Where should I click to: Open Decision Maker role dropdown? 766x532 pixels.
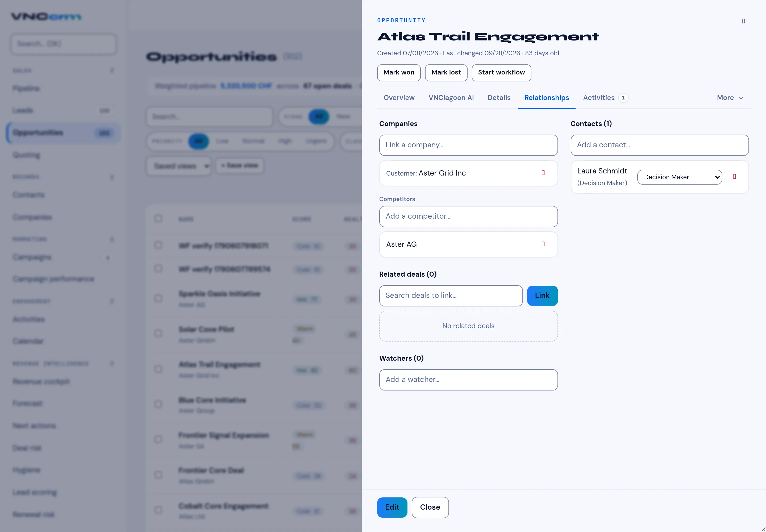click(679, 177)
